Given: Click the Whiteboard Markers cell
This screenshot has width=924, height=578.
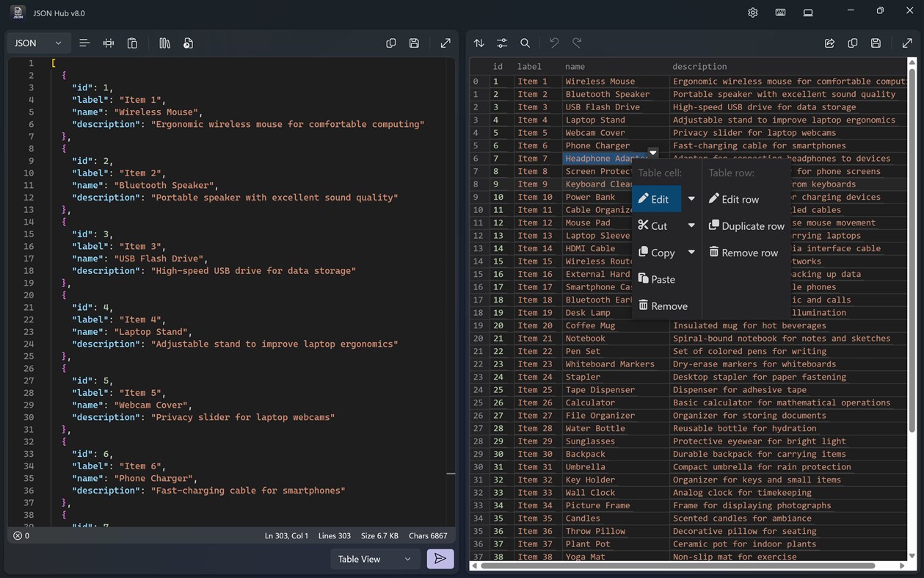Looking at the screenshot, I should coord(616,364).
